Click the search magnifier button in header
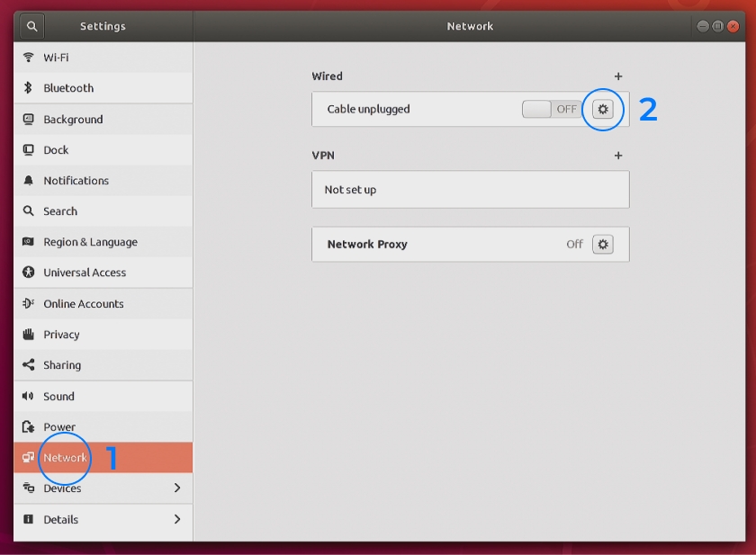This screenshot has height=555, width=756. click(31, 26)
